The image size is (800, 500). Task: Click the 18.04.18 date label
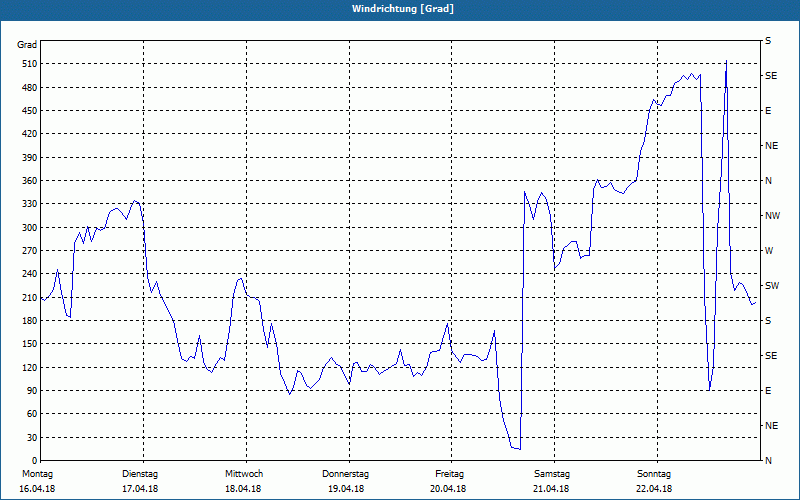tap(243, 489)
